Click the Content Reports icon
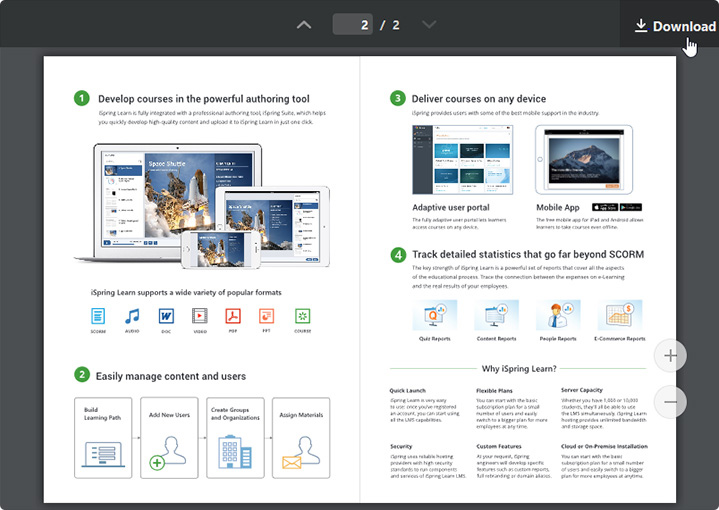 pyautogui.click(x=497, y=315)
